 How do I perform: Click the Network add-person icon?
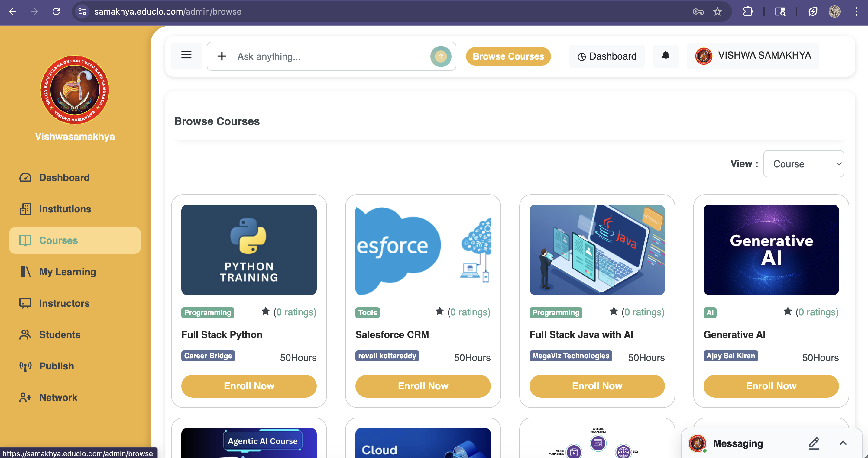click(25, 397)
